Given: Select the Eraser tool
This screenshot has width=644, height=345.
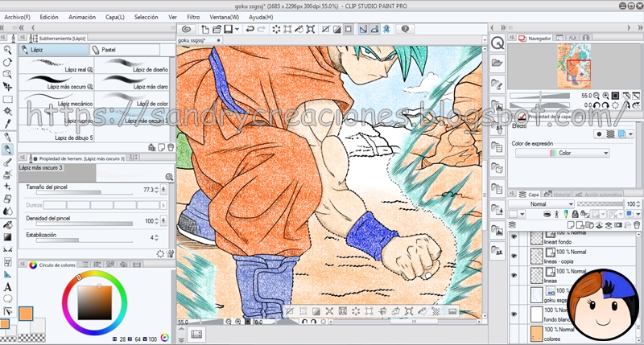Looking at the screenshot, I should click(7, 199).
